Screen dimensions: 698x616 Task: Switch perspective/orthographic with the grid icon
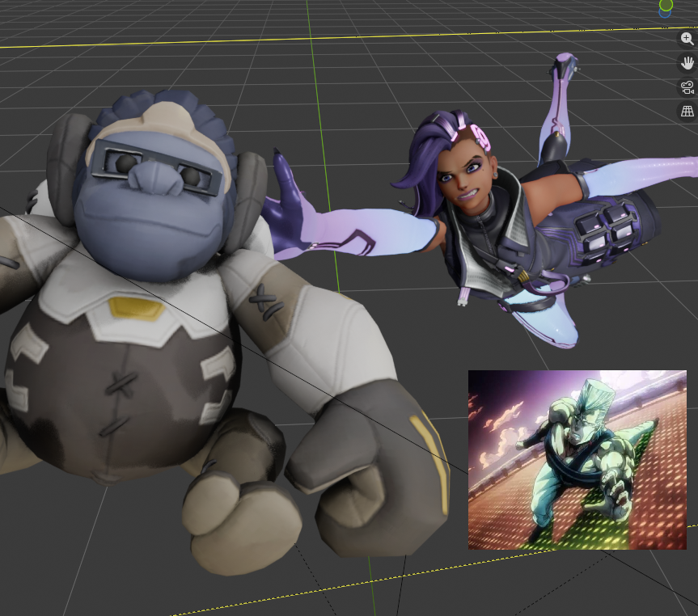pyautogui.click(x=687, y=112)
